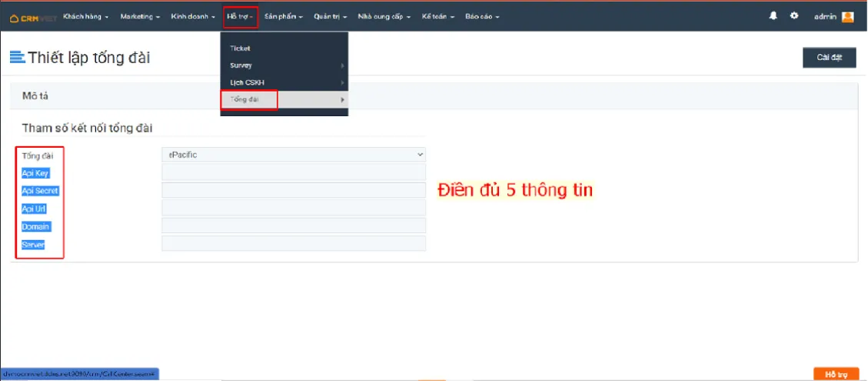This screenshot has width=868, height=381.
Task: Open the Quản trị menu
Action: pos(331,17)
